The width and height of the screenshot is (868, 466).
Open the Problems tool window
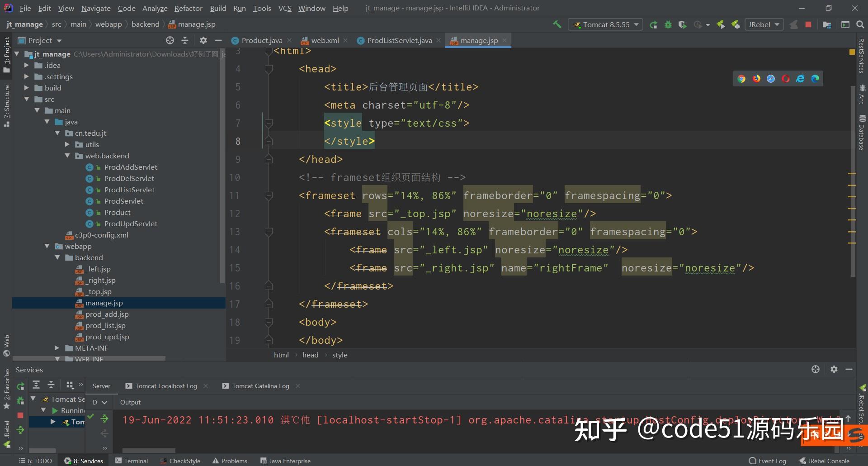coord(230,461)
